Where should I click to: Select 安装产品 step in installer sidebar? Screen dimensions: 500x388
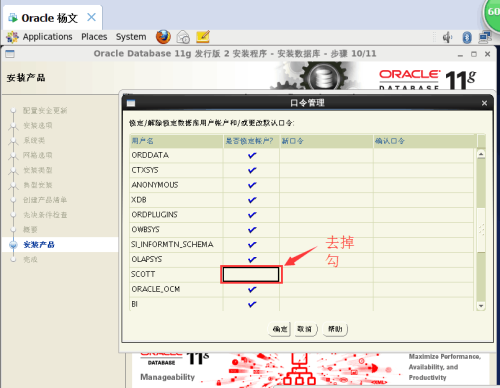39,245
